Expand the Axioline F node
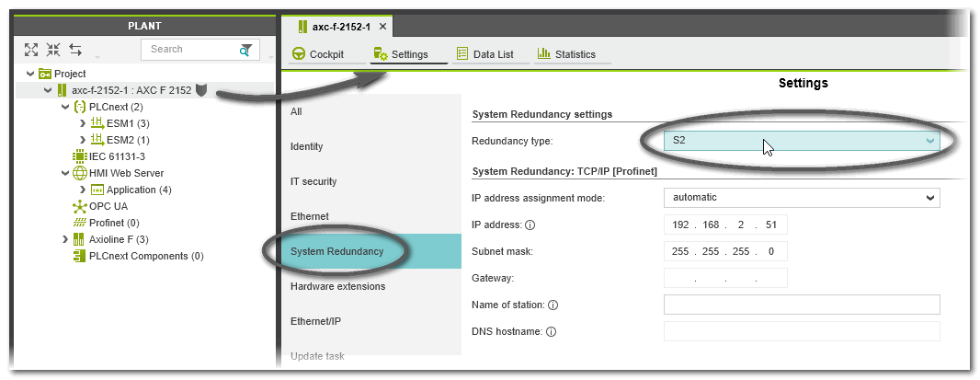This screenshot has width=980, height=380. [x=64, y=239]
